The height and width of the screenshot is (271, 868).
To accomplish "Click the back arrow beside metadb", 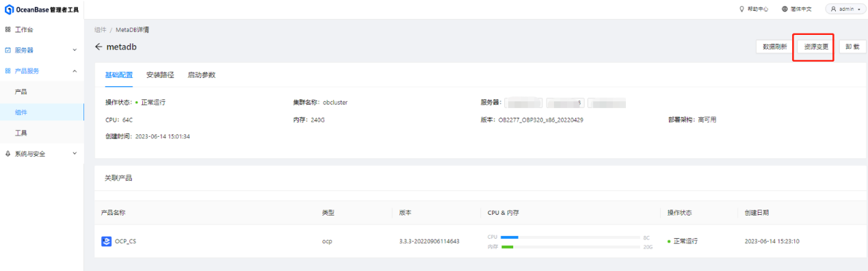I will (98, 47).
